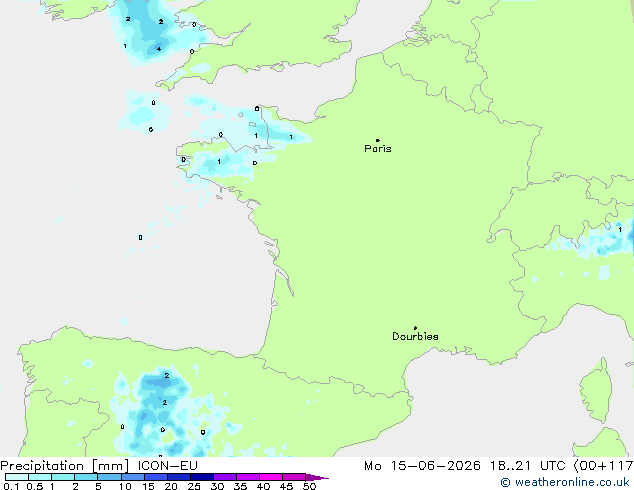Pick dark blue swatch between 25 and 30
Viewport: 634px width, 490px height.
(x=202, y=477)
